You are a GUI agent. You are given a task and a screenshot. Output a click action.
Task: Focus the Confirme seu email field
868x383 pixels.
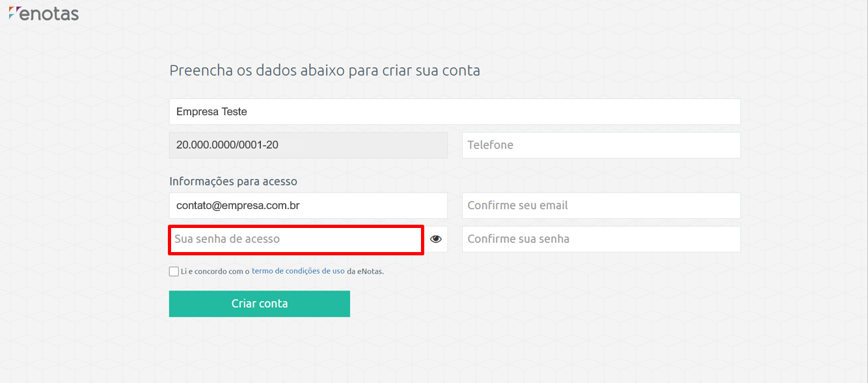(x=601, y=206)
